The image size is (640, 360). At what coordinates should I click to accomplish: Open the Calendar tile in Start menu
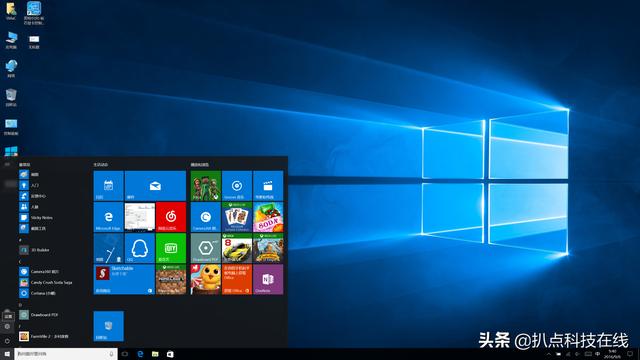tap(108, 186)
